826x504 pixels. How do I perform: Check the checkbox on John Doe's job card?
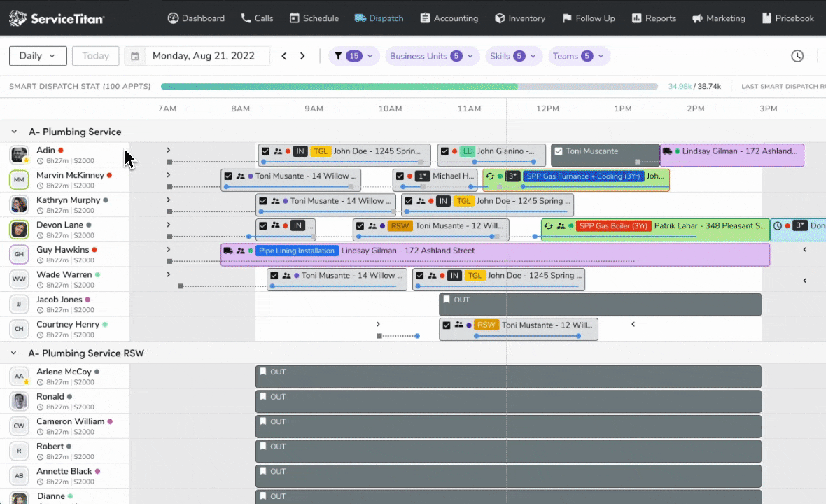[x=265, y=150]
